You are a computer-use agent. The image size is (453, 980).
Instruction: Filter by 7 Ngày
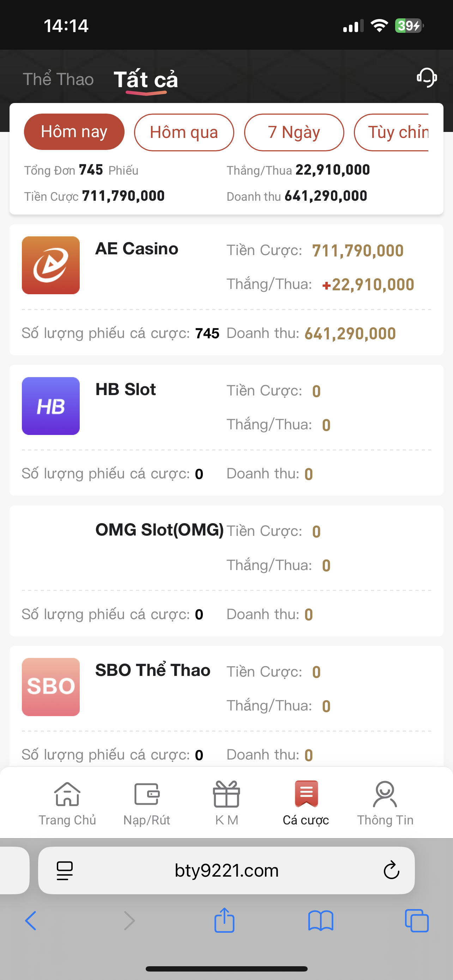[x=294, y=132]
